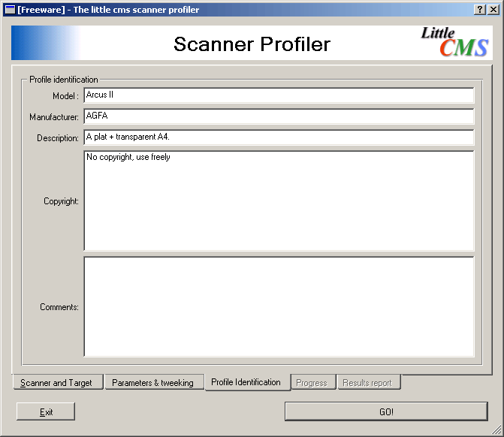Viewport: 504px width, 437px height.
Task: Click the 'Model :' label
Action: [x=65, y=96]
